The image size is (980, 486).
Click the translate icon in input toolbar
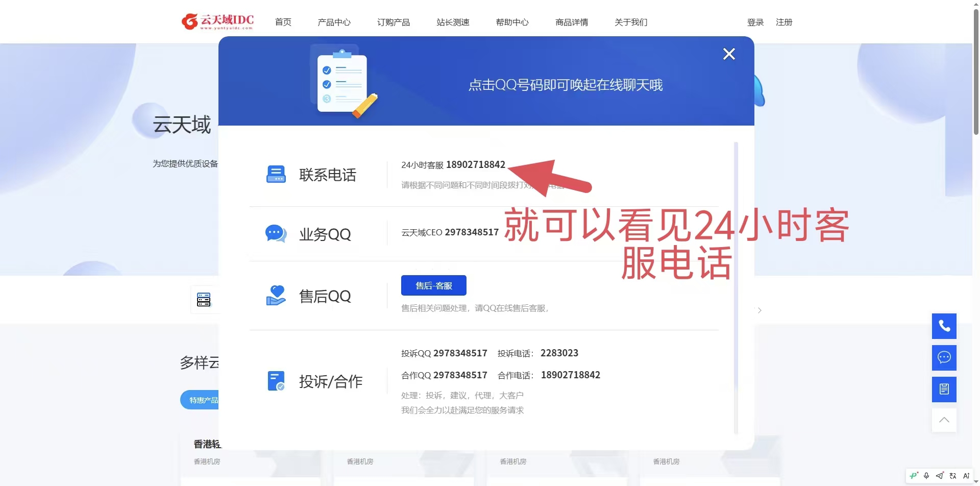tap(952, 476)
